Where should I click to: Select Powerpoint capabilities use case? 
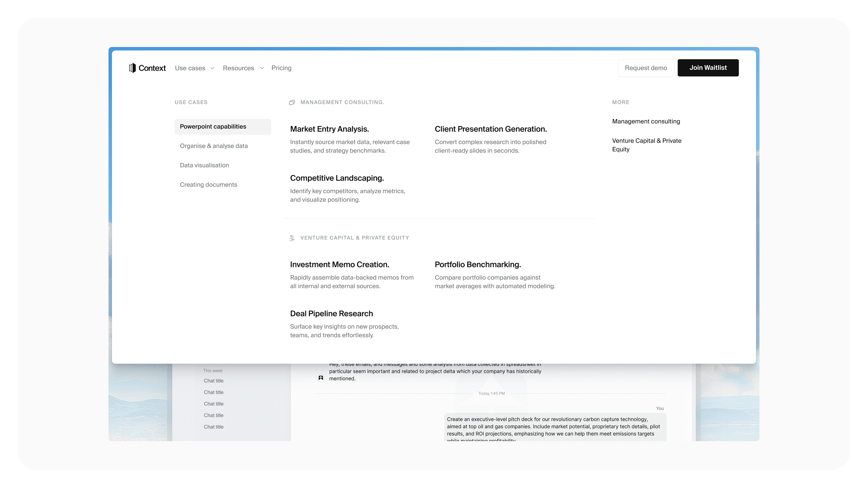point(213,127)
